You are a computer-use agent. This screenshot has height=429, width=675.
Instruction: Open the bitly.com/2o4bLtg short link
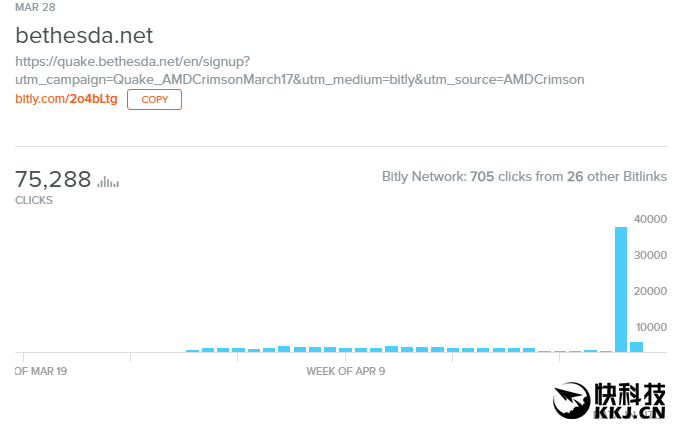(66, 99)
